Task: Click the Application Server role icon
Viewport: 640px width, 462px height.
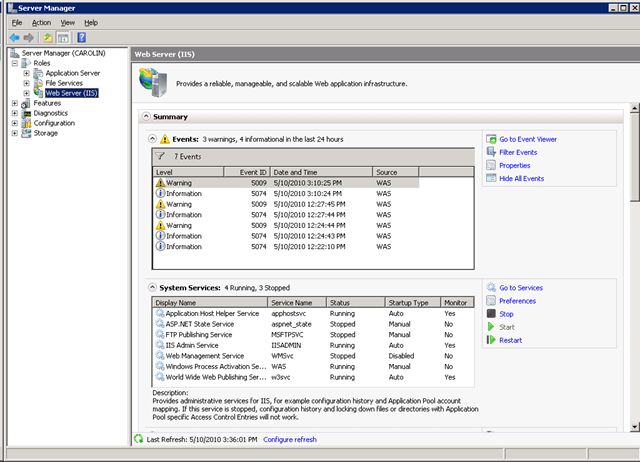Action: coord(38,73)
